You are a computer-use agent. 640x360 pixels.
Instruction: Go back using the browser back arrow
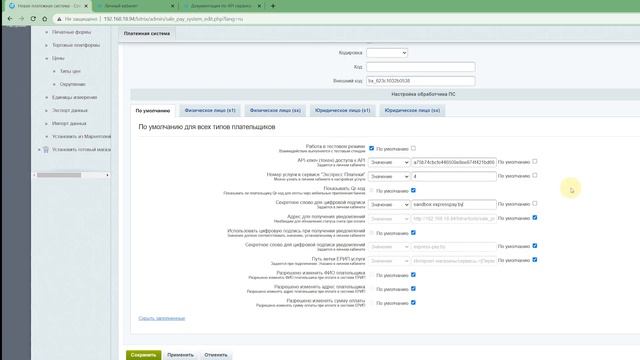(x=10, y=19)
